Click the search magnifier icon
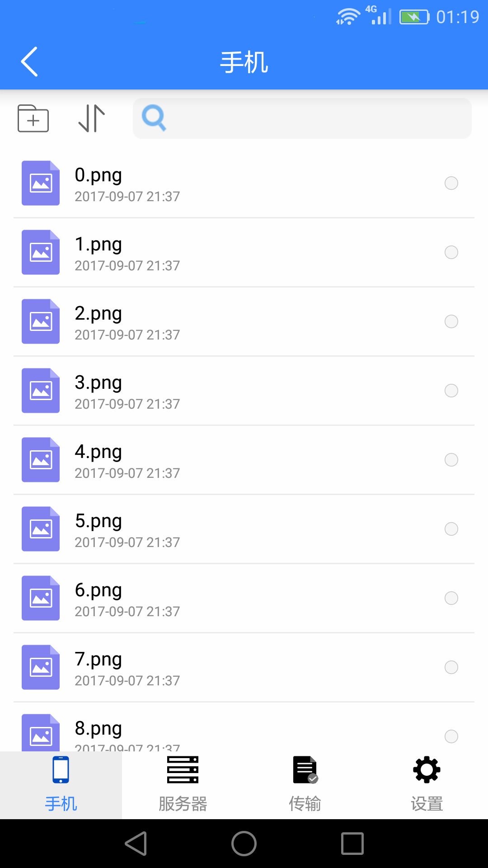 [154, 118]
